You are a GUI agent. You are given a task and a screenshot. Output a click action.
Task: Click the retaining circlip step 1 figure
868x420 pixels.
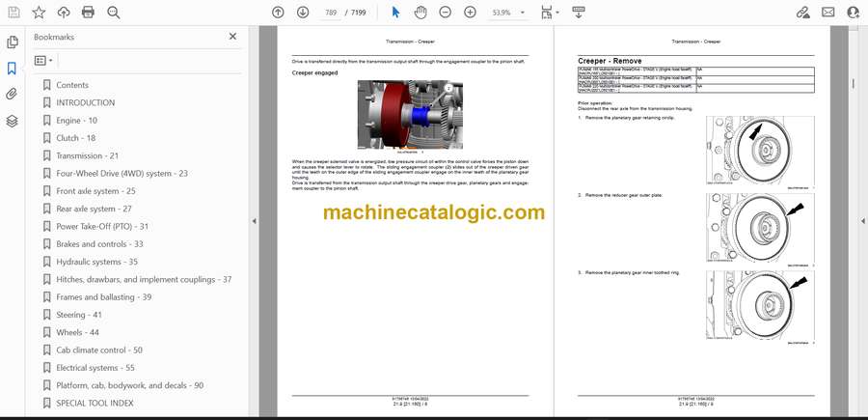pyautogui.click(x=760, y=151)
